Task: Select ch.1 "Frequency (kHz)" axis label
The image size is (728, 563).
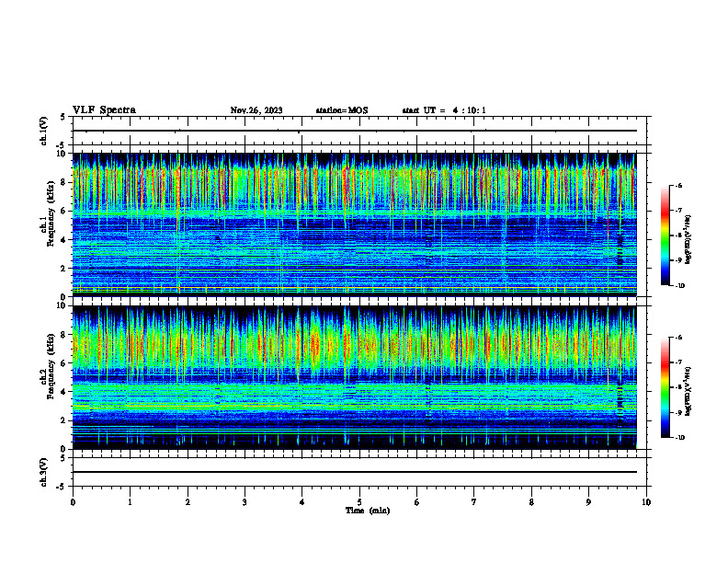Action: [x=51, y=214]
